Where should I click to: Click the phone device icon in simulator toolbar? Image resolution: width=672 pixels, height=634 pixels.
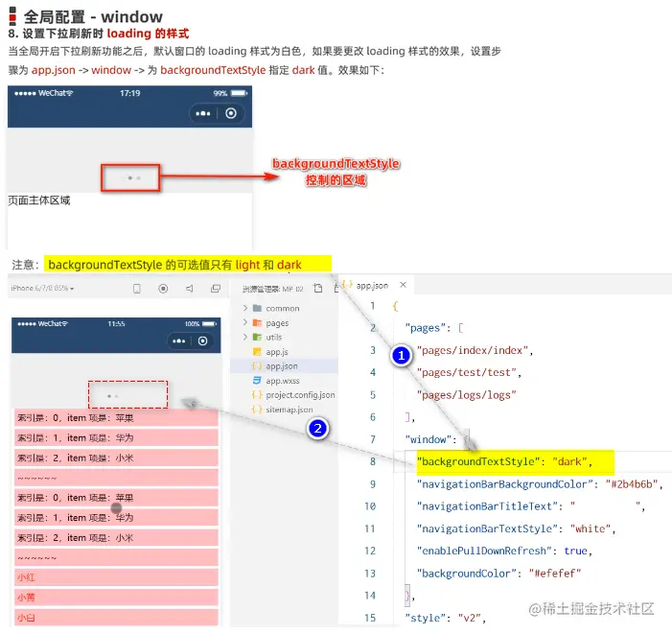point(137,289)
